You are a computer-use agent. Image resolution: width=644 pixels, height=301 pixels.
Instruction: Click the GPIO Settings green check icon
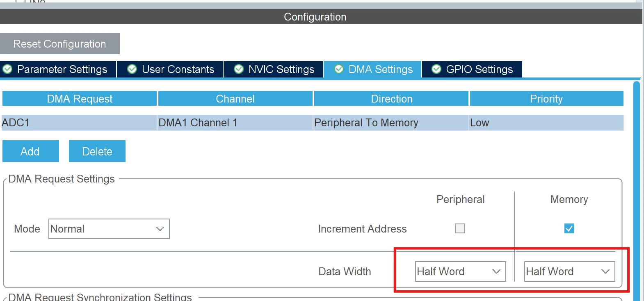pos(436,69)
